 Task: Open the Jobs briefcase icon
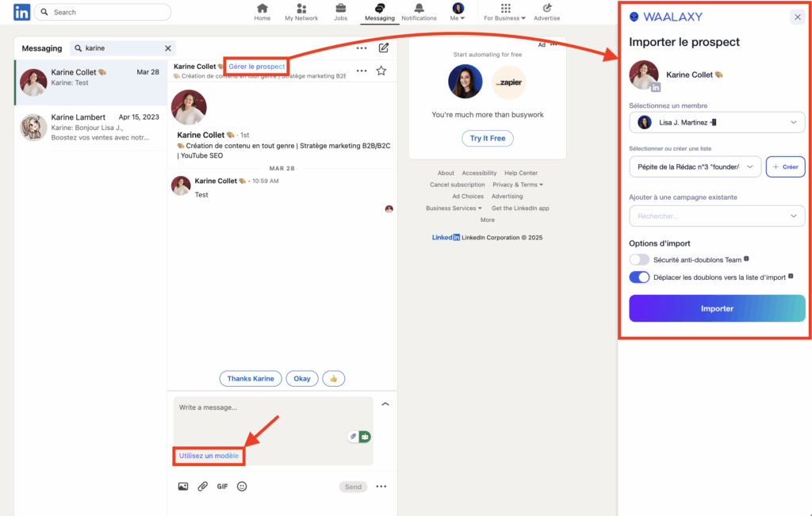coord(340,10)
